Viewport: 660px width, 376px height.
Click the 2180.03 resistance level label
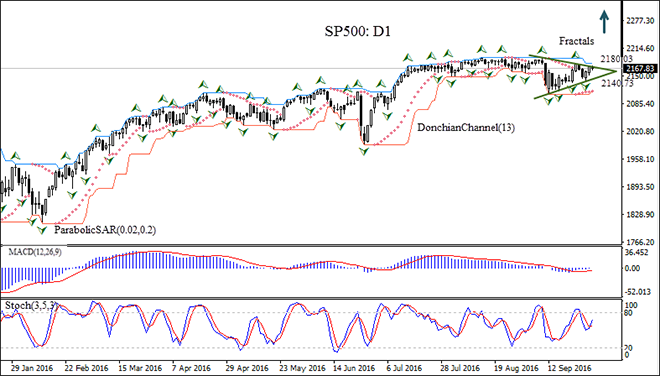tap(617, 59)
